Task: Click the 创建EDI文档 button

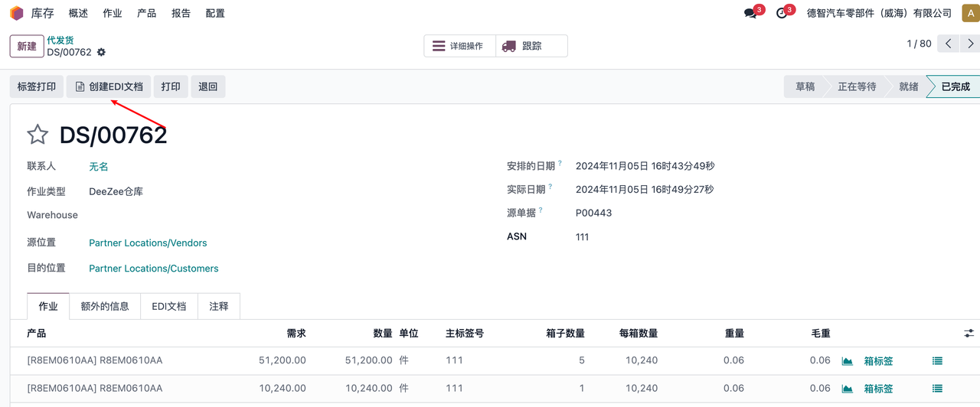Action: (109, 86)
